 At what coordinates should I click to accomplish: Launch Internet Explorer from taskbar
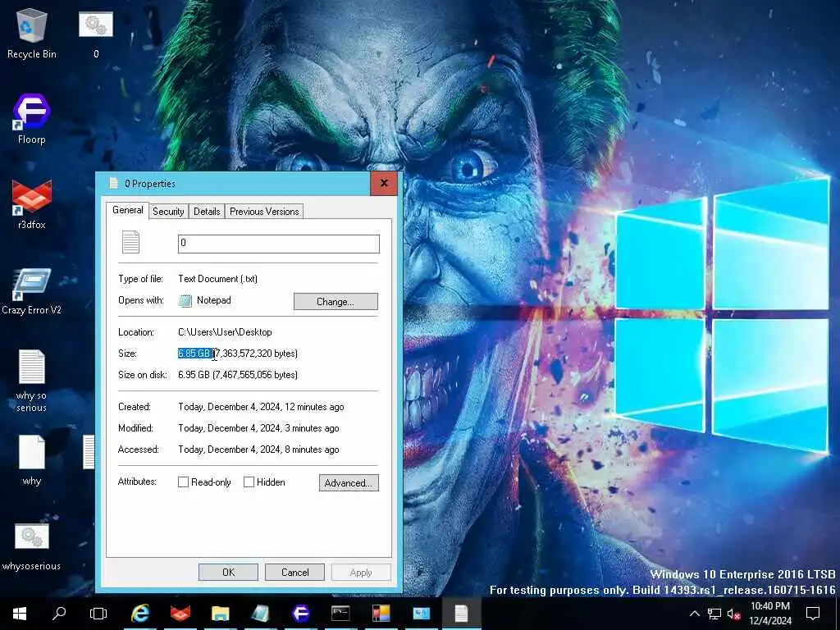[x=139, y=614]
